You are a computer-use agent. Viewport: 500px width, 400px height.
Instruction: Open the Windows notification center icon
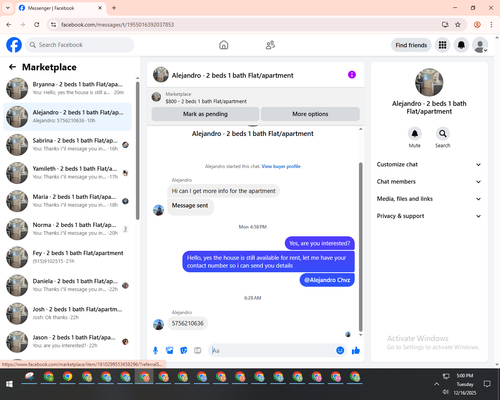(x=487, y=384)
